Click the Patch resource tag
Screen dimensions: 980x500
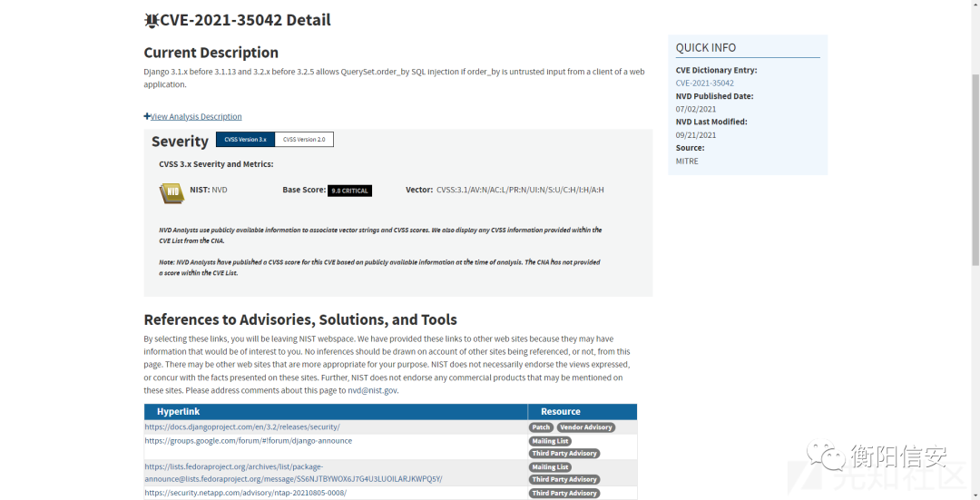(541, 427)
